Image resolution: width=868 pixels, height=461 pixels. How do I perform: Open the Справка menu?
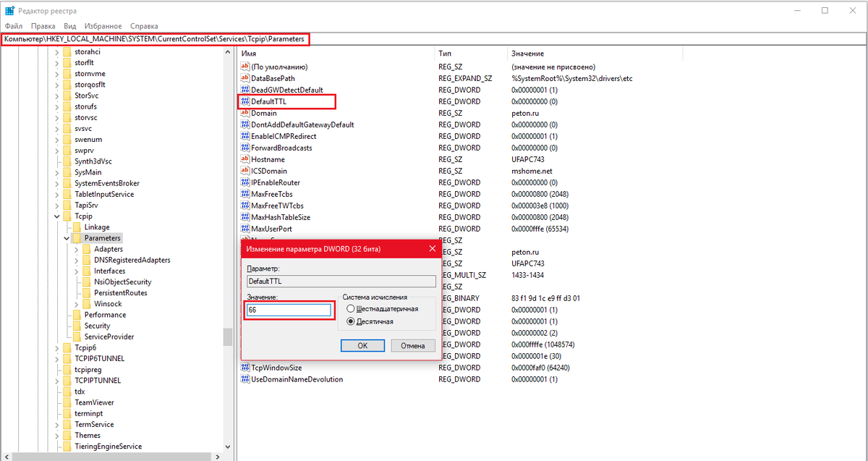[144, 26]
